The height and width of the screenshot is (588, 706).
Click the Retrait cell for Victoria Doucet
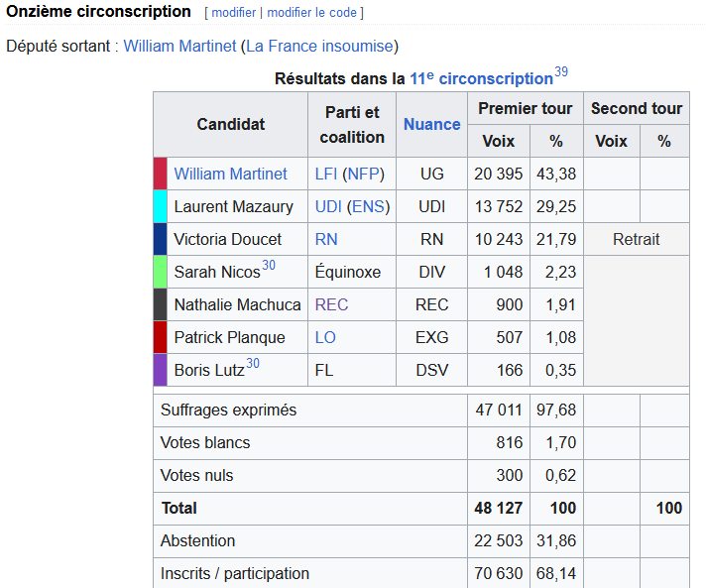point(637,239)
